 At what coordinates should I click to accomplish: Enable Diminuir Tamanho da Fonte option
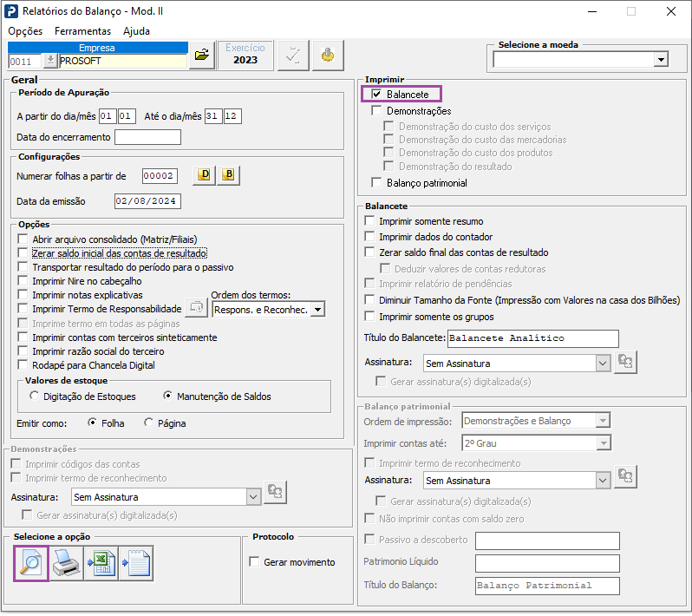pyautogui.click(x=369, y=300)
